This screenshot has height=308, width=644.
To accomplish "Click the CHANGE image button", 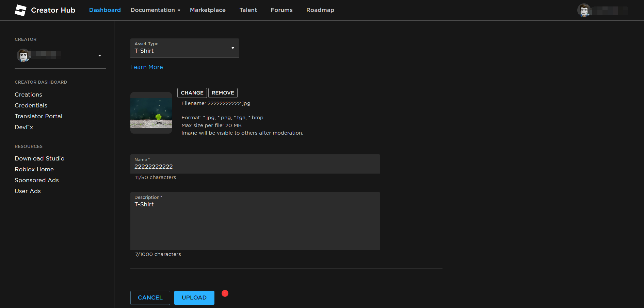I will coord(192,93).
